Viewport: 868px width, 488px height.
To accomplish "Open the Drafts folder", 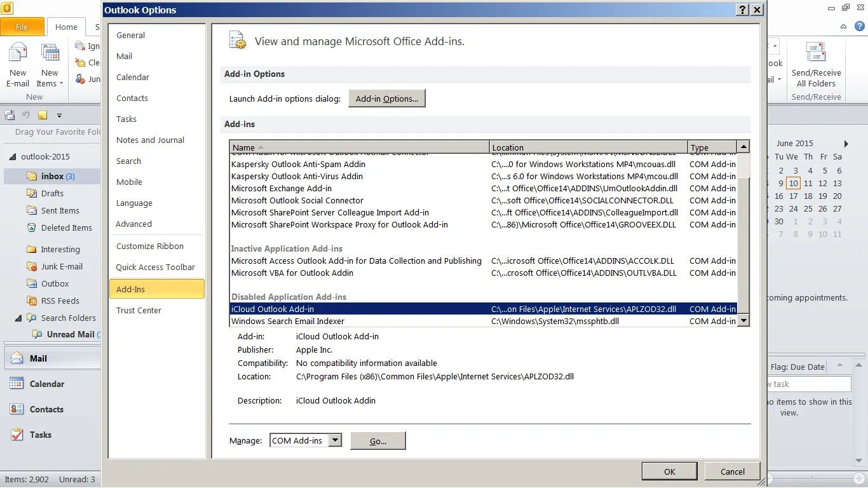I will click(52, 193).
